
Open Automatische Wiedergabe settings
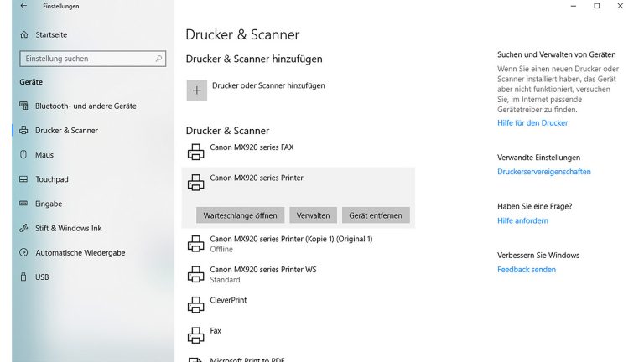pos(80,253)
